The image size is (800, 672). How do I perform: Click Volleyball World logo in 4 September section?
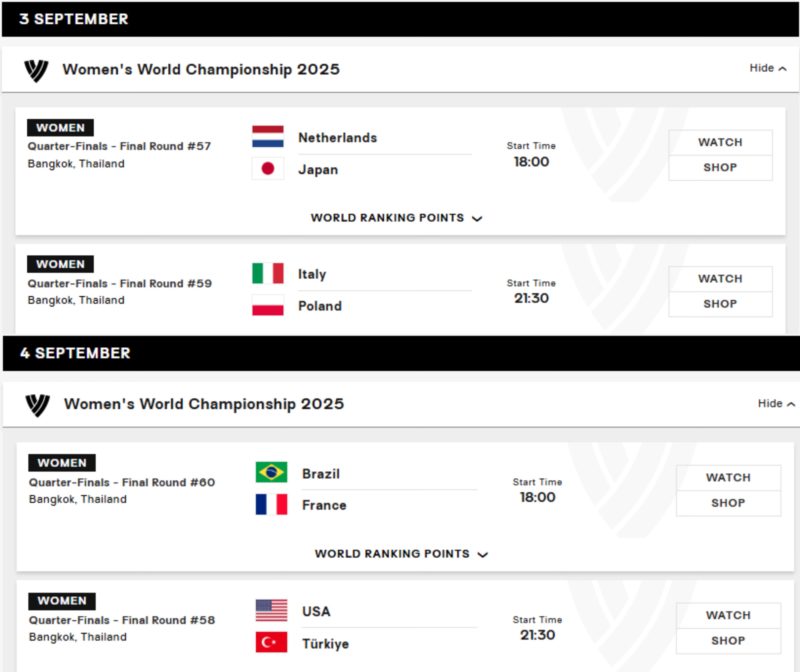click(37, 405)
